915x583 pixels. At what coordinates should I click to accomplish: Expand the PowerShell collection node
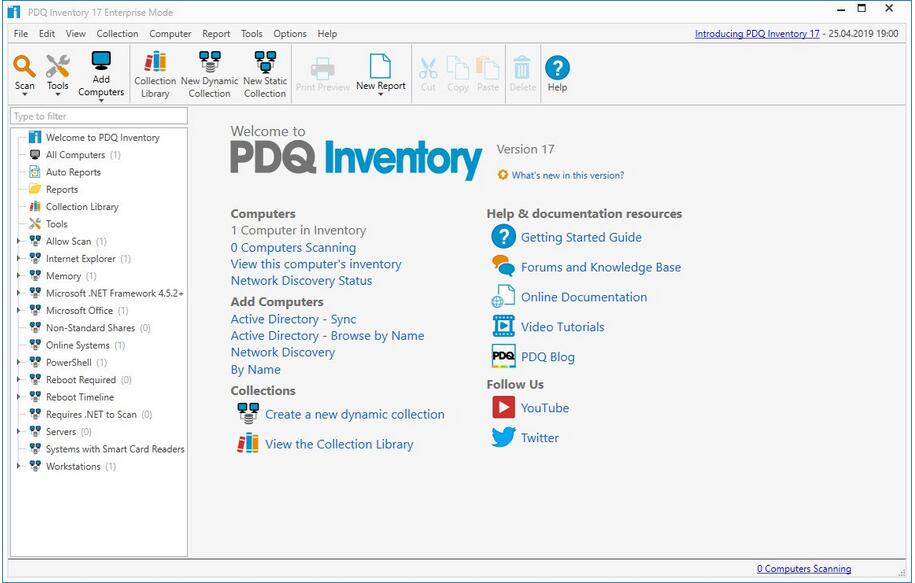[x=19, y=362]
